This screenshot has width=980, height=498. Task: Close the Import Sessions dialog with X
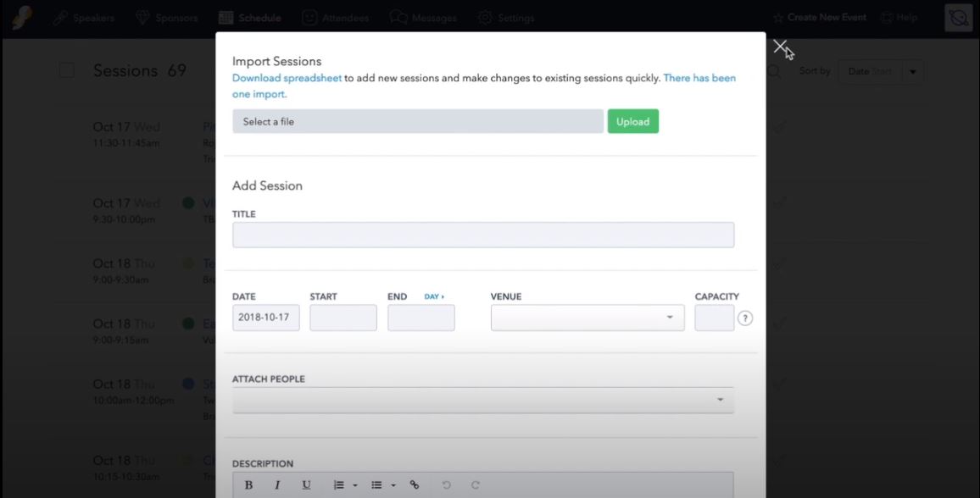coord(779,47)
